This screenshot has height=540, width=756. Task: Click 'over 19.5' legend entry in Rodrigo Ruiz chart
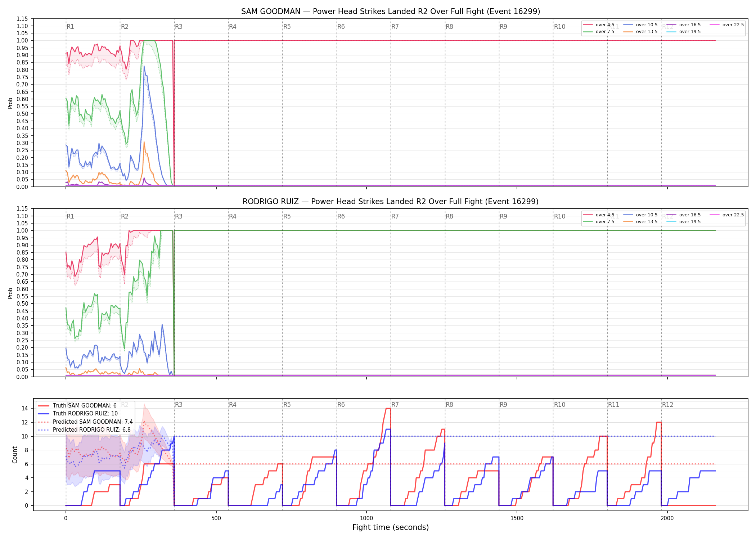[684, 222]
